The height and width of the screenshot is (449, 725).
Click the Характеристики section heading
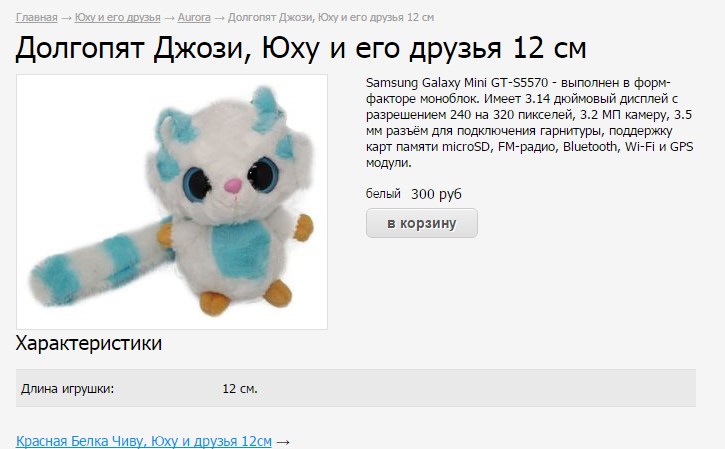pos(89,343)
